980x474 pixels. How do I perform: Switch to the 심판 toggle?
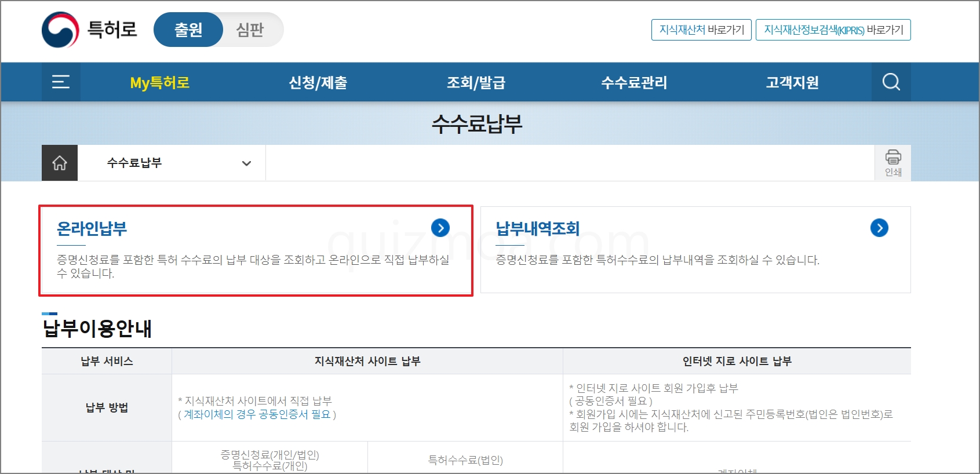tap(250, 30)
